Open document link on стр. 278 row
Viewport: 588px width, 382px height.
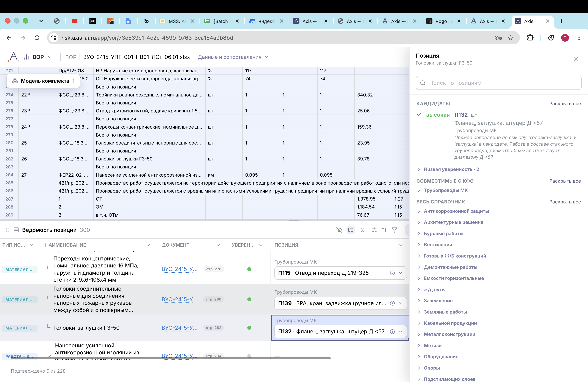coord(179,269)
